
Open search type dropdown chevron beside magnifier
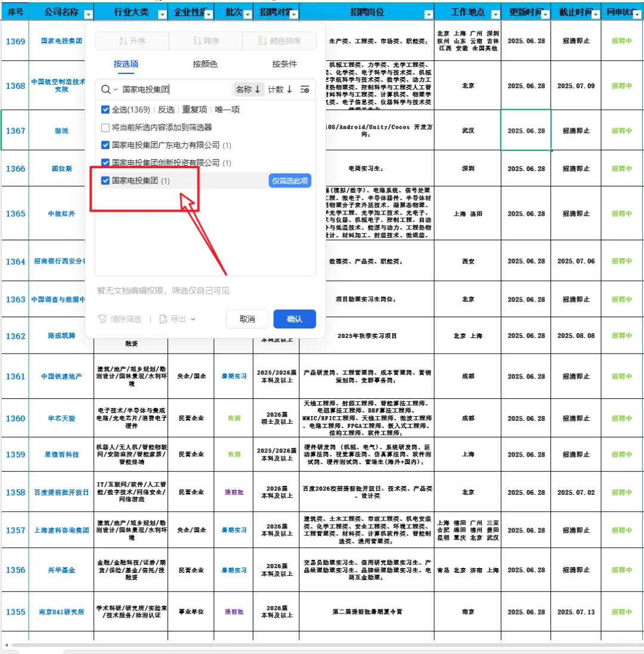(116, 89)
